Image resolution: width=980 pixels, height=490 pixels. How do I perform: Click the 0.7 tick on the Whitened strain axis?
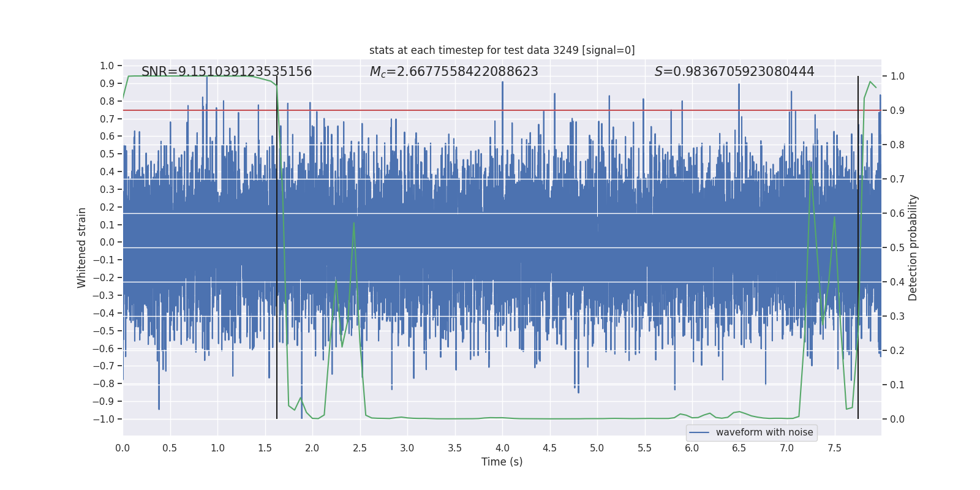coord(107,119)
